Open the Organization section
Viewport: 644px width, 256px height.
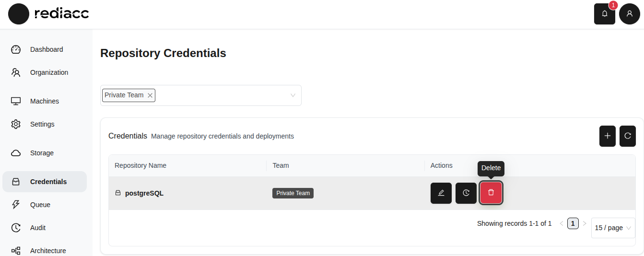coord(49,72)
